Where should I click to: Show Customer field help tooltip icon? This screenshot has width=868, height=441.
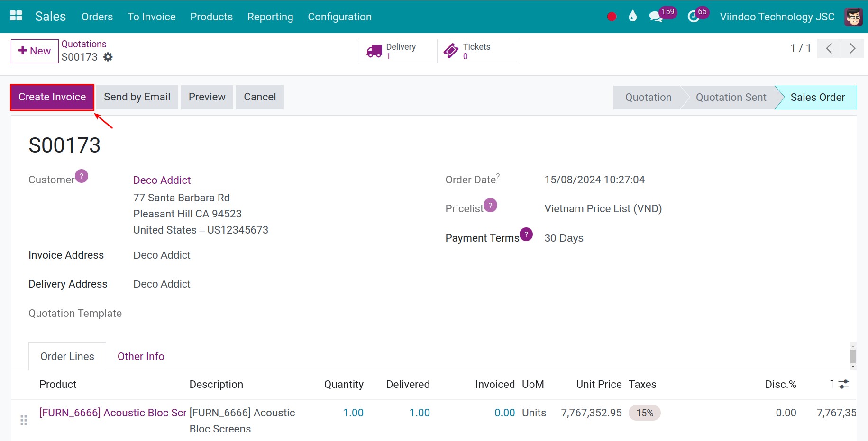point(82,176)
